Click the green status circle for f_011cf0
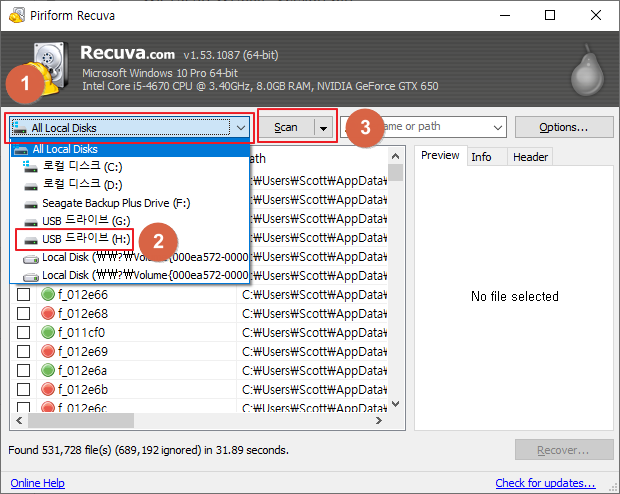Image resolution: width=620 pixels, height=494 pixels. tap(48, 332)
